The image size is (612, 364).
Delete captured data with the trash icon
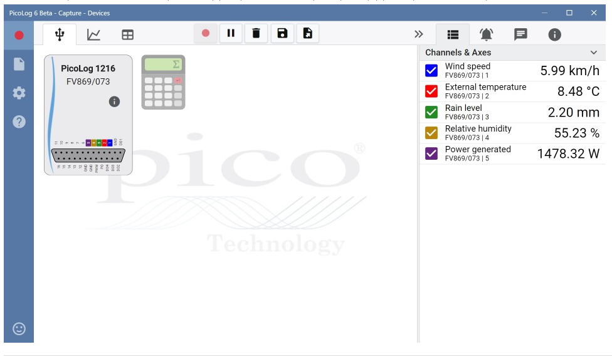coord(256,34)
